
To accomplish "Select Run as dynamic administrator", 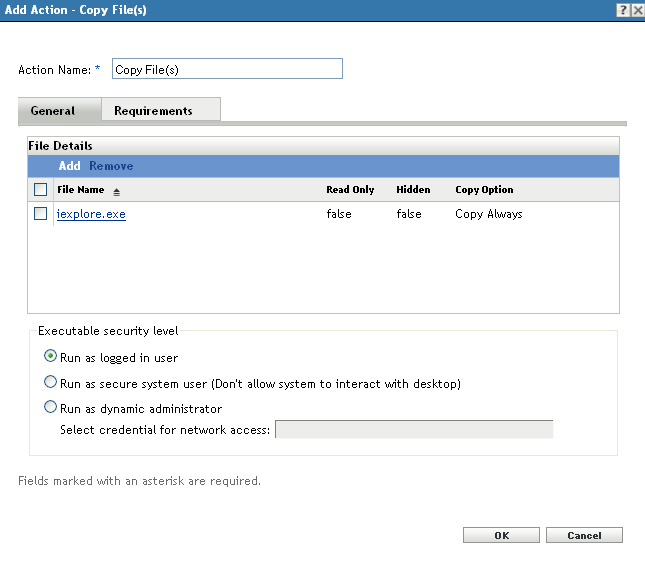I will [x=50, y=407].
